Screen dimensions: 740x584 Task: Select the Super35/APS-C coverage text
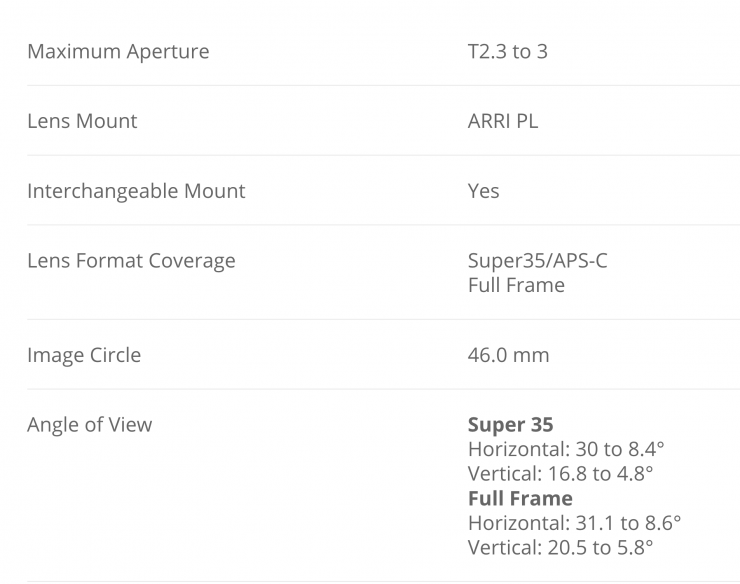click(537, 261)
